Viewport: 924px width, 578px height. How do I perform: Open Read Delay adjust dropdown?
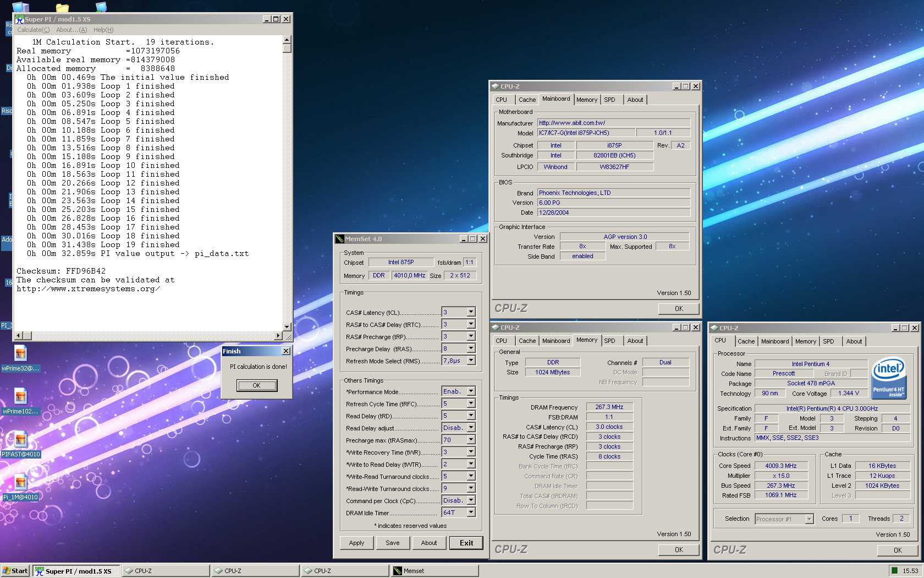coord(471,428)
